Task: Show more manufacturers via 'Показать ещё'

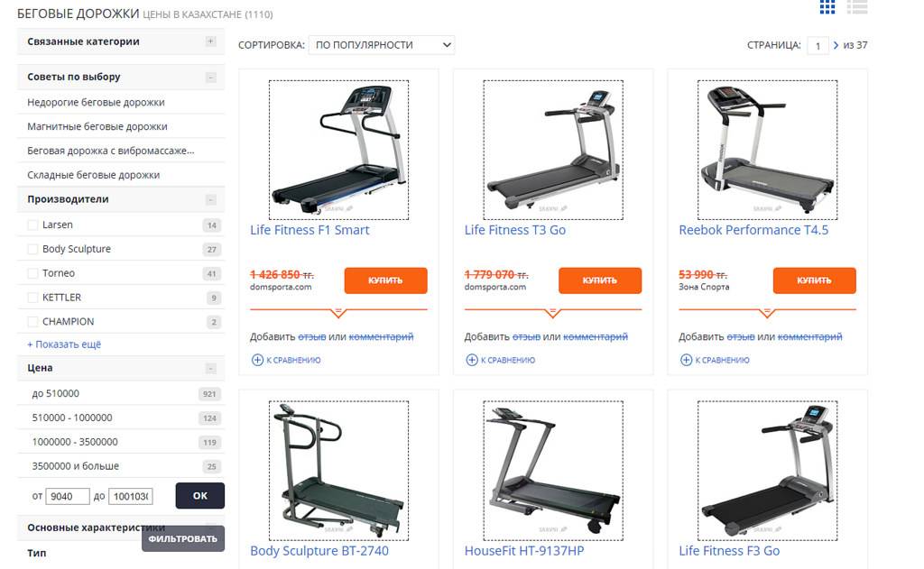Action: coord(64,344)
